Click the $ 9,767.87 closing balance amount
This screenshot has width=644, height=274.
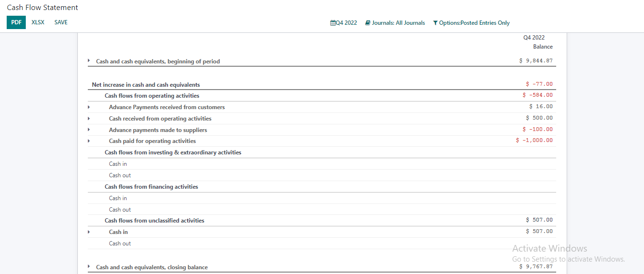pyautogui.click(x=536, y=266)
